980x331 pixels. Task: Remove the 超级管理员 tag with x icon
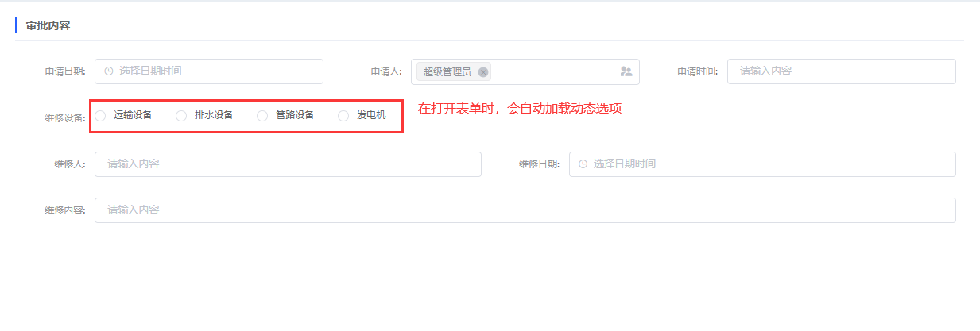[483, 71]
